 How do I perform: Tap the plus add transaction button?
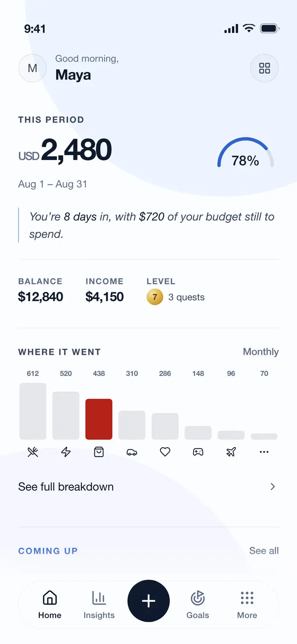148,601
